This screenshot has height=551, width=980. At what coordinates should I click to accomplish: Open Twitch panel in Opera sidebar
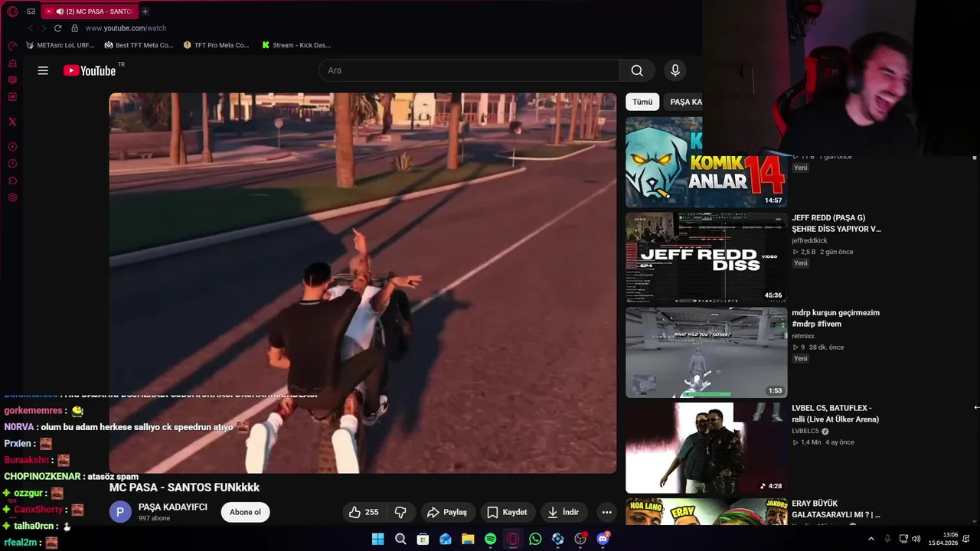(12, 80)
